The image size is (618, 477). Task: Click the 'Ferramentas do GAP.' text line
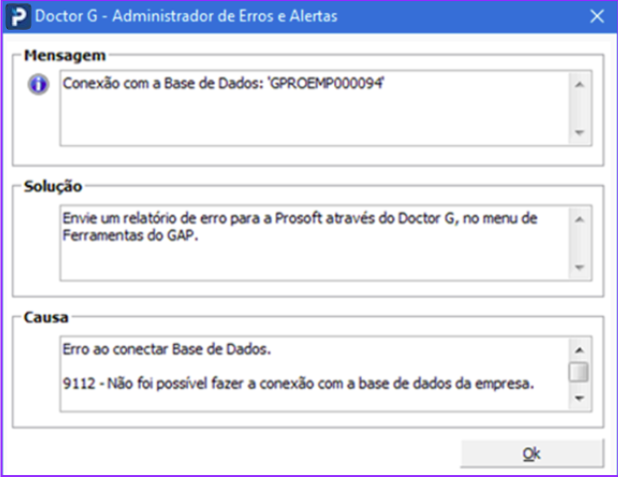(130, 235)
